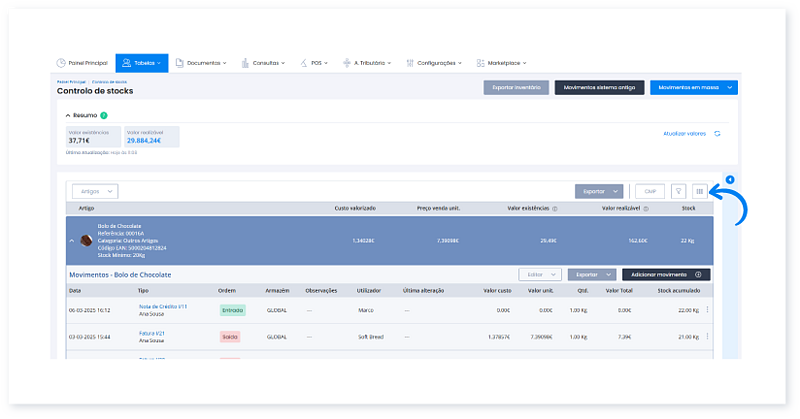Click the Bolo de Chocolate product thumbnail
Viewport: 800px width, 419px height.
87,241
